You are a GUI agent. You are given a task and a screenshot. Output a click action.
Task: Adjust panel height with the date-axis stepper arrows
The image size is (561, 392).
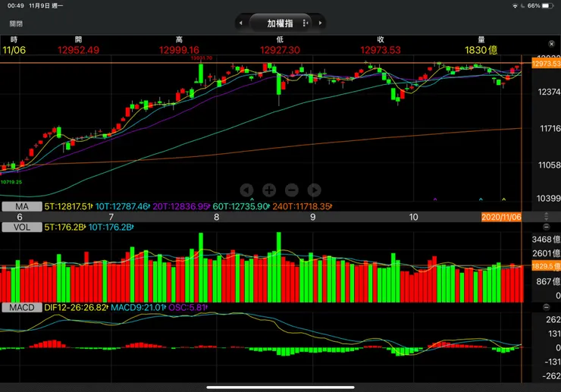pos(546,217)
